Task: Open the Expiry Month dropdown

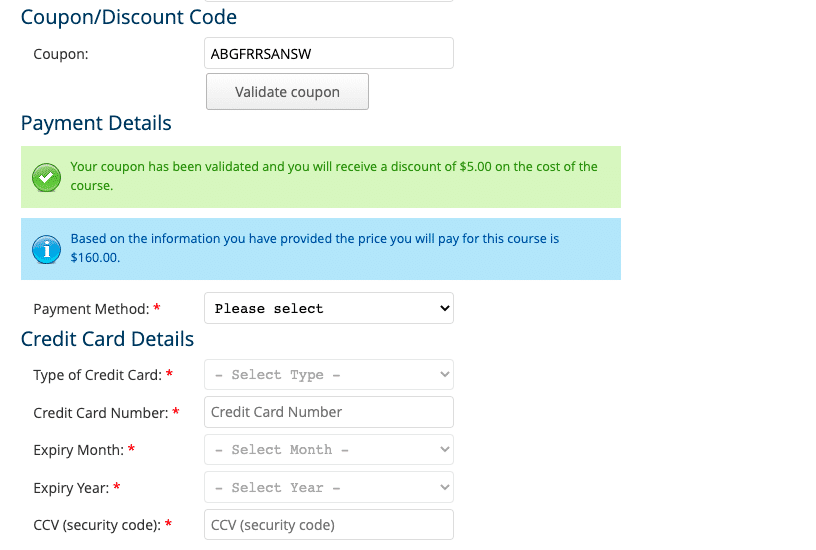Action: coord(329,450)
